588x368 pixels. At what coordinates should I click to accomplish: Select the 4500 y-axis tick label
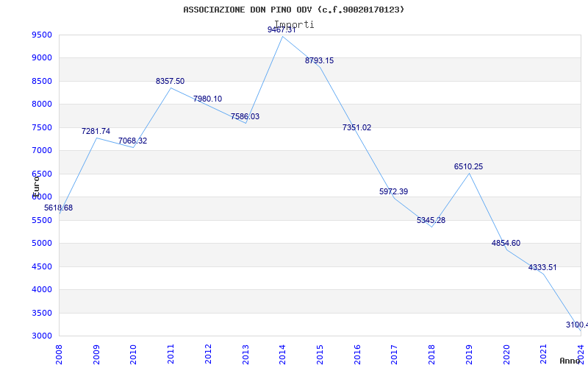click(x=42, y=266)
